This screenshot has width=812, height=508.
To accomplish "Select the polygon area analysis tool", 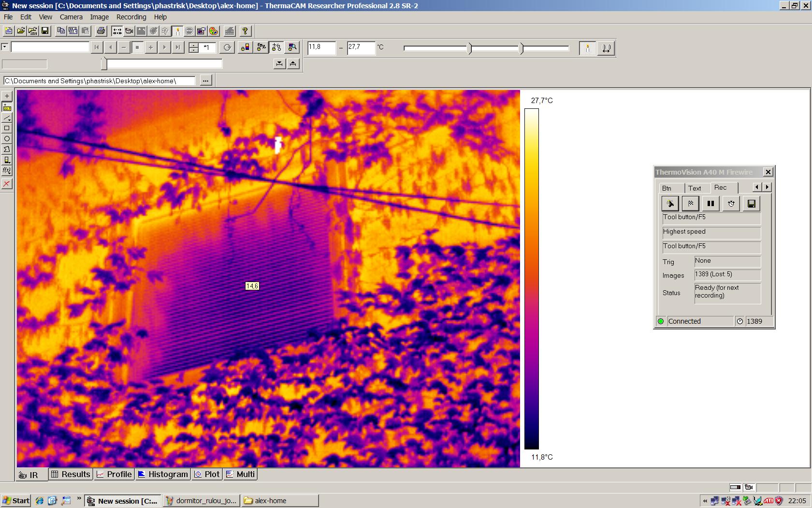I will [x=7, y=149].
